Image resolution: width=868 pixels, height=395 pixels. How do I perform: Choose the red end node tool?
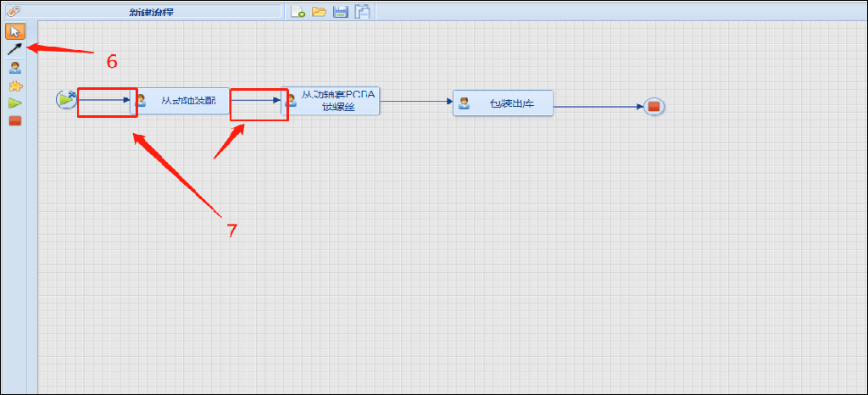pos(14,120)
